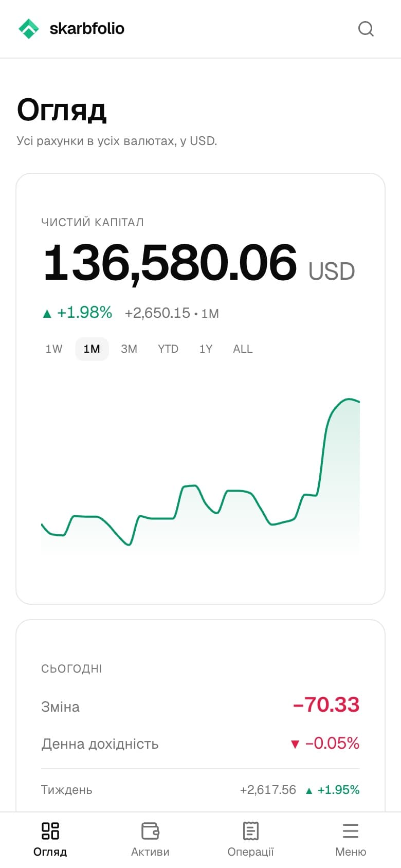Open the Огляд dashboard grid icon
This screenshot has width=401, height=868.
point(50,831)
